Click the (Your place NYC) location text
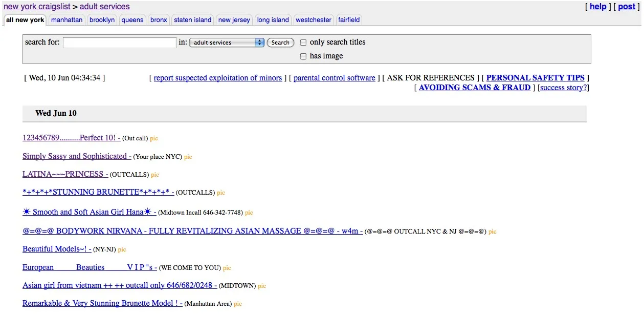This screenshot has width=644, height=314. (158, 157)
